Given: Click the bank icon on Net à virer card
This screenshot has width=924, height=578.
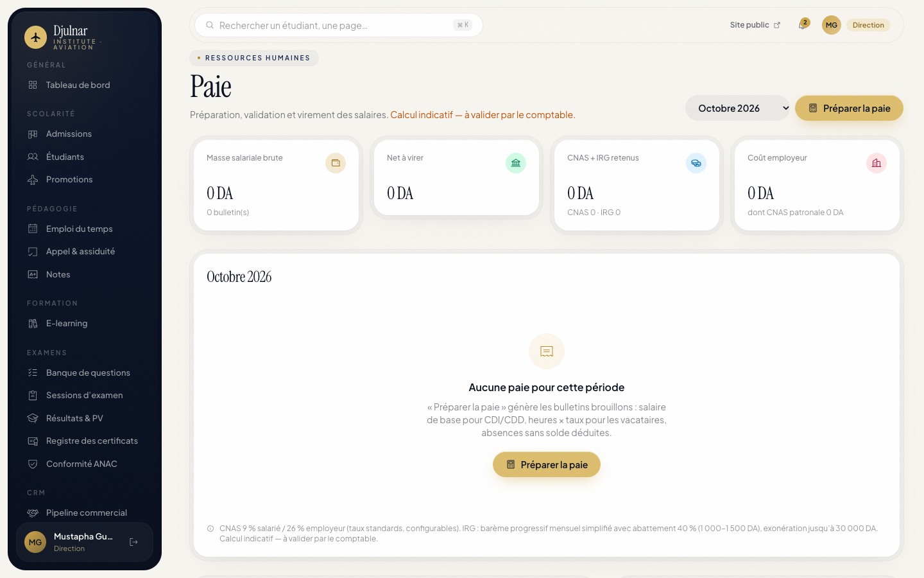Looking at the screenshot, I should tap(516, 163).
